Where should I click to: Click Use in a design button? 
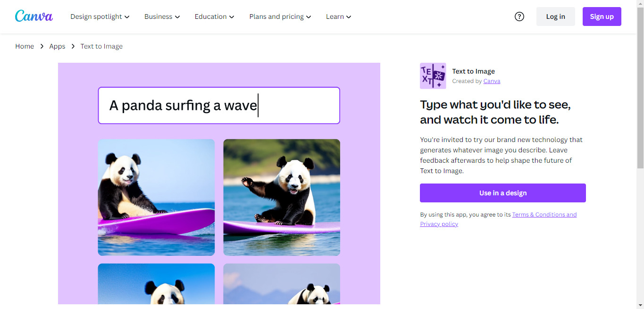(503, 193)
